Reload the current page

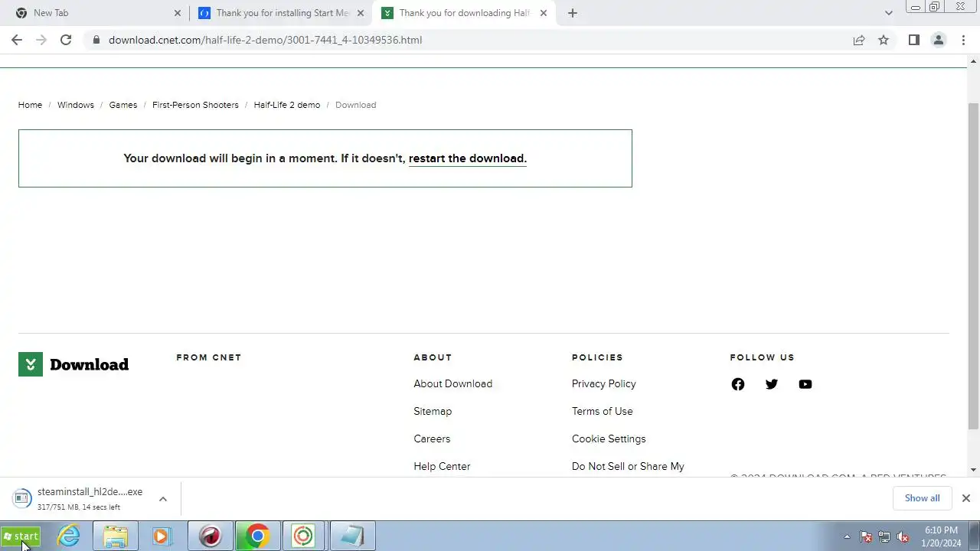point(66,40)
